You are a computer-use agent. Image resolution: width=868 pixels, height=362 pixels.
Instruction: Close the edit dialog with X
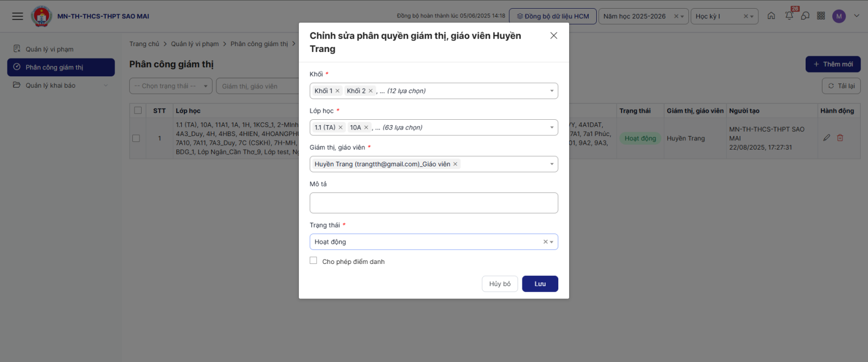(x=553, y=36)
